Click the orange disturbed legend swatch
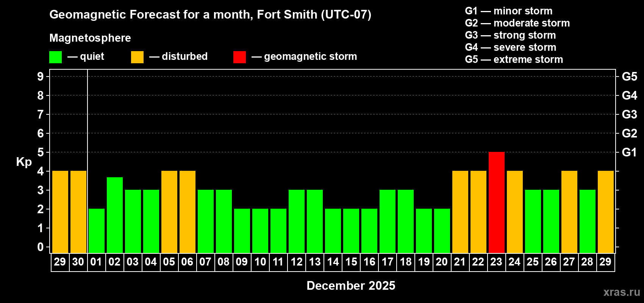The height and width of the screenshot is (303, 644). (x=137, y=57)
